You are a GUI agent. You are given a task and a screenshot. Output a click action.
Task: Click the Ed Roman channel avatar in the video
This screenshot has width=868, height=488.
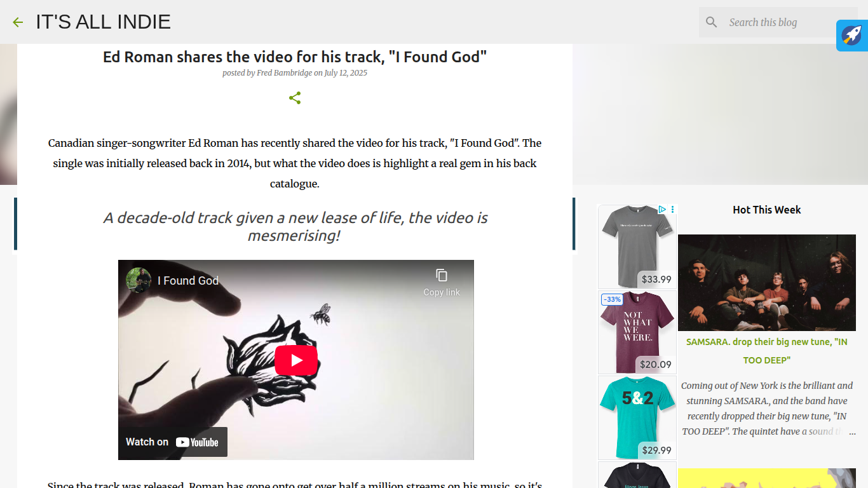[x=139, y=280]
